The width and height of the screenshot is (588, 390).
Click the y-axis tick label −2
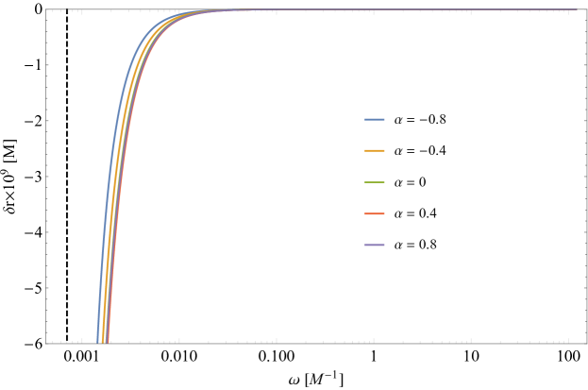(33, 121)
